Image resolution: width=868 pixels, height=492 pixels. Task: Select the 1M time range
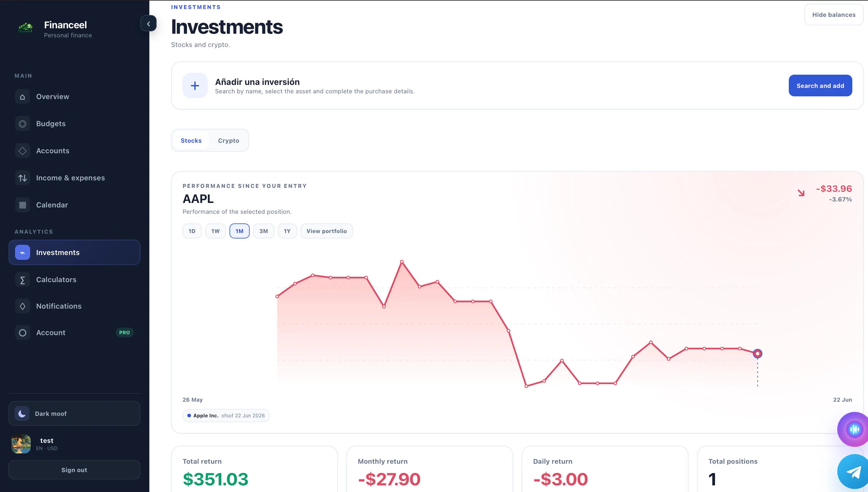click(239, 231)
